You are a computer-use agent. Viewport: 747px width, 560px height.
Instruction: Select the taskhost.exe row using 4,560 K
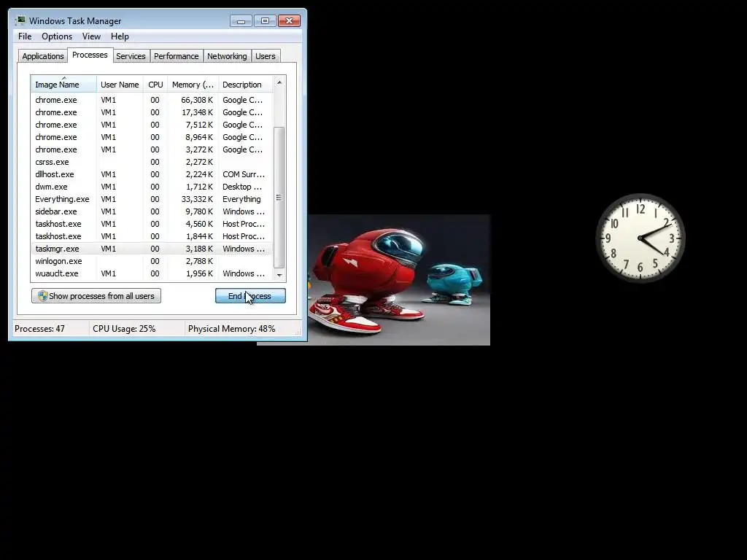point(152,224)
